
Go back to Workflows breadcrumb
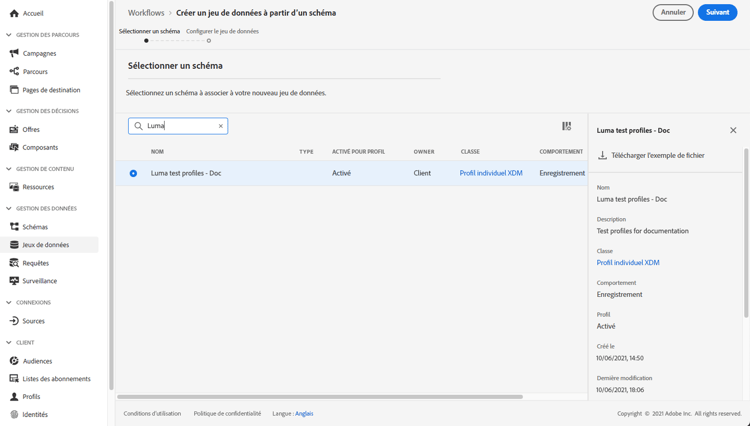click(x=146, y=13)
